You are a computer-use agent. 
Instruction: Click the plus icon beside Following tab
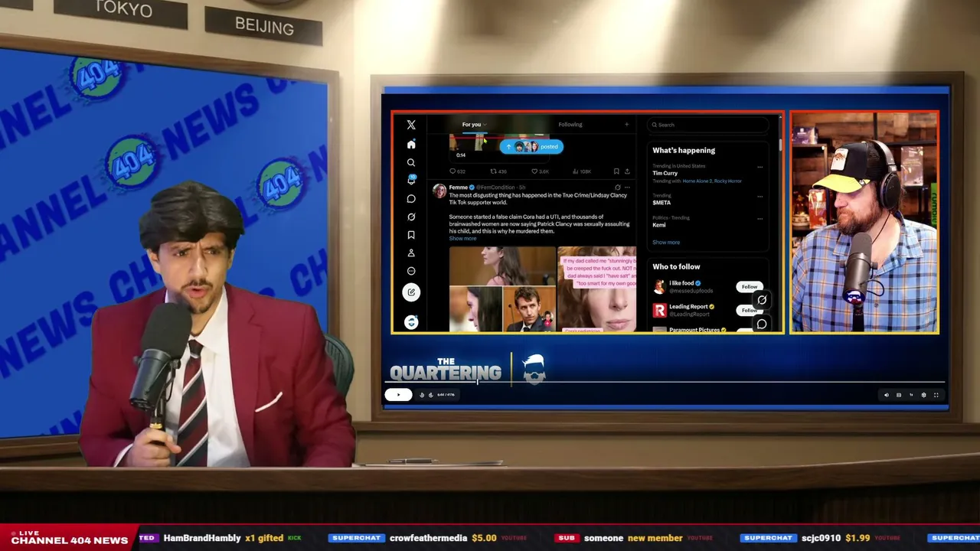pos(626,125)
